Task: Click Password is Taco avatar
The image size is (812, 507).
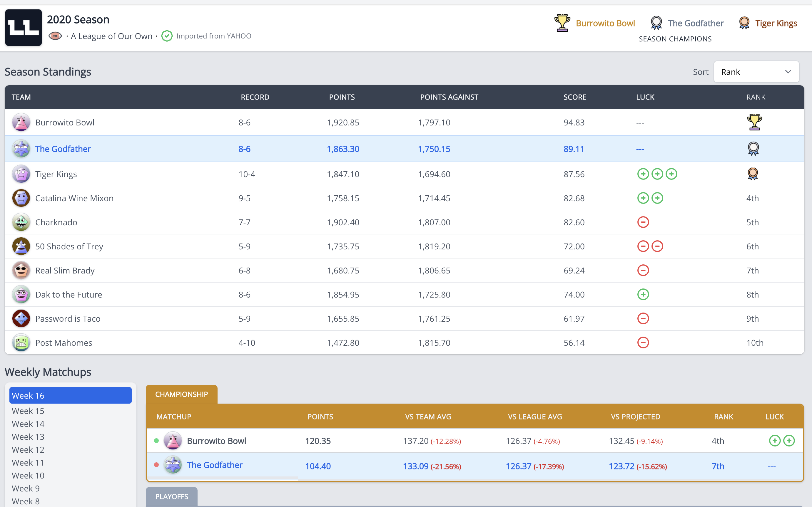Action: coord(21,318)
